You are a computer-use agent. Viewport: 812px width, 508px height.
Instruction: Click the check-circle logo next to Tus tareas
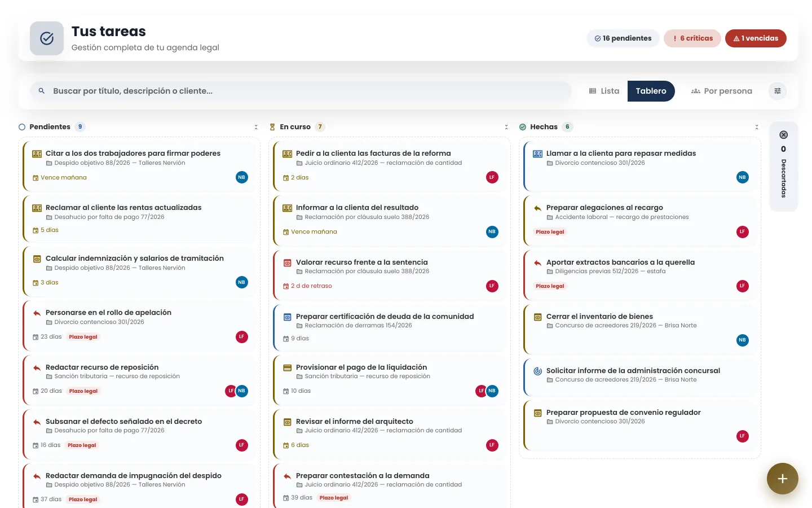pyautogui.click(x=47, y=38)
